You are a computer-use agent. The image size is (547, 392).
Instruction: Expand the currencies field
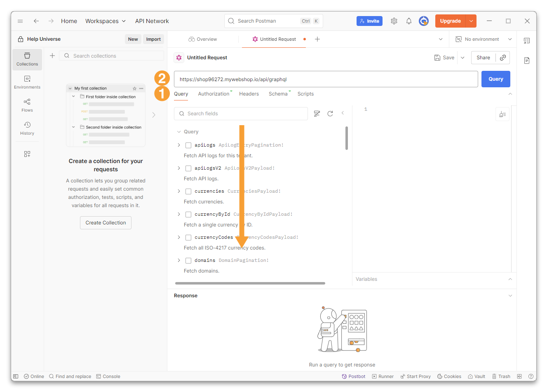click(x=179, y=191)
